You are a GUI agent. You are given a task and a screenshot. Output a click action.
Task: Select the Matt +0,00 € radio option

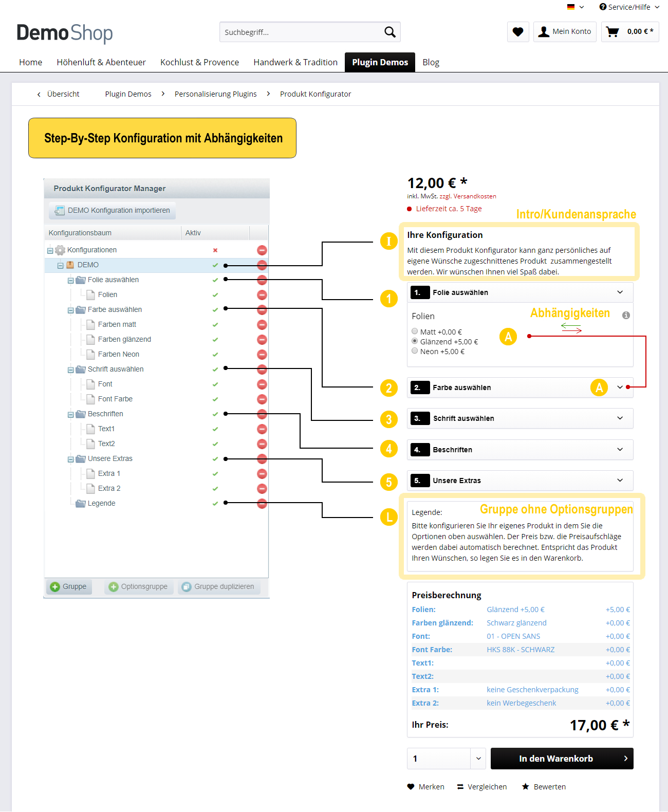pos(415,331)
